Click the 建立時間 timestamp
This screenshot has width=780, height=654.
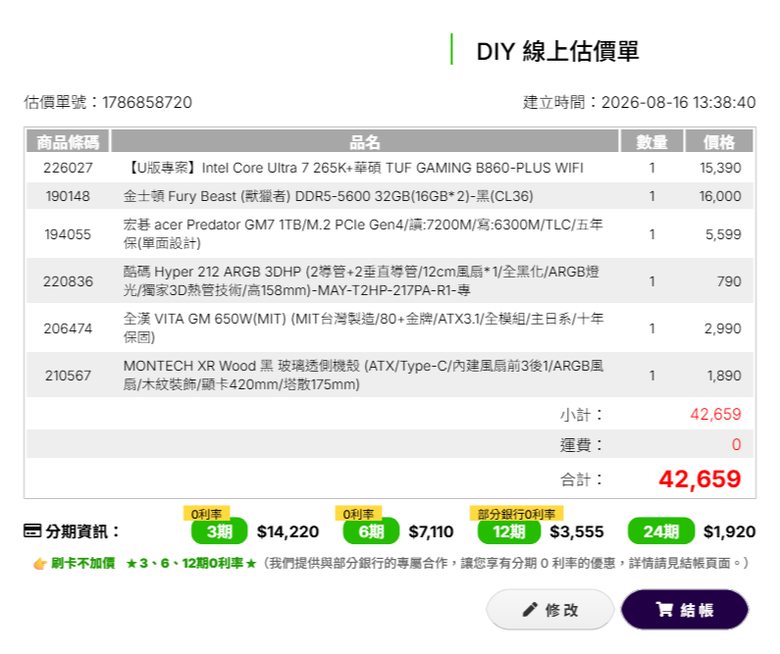point(639,102)
